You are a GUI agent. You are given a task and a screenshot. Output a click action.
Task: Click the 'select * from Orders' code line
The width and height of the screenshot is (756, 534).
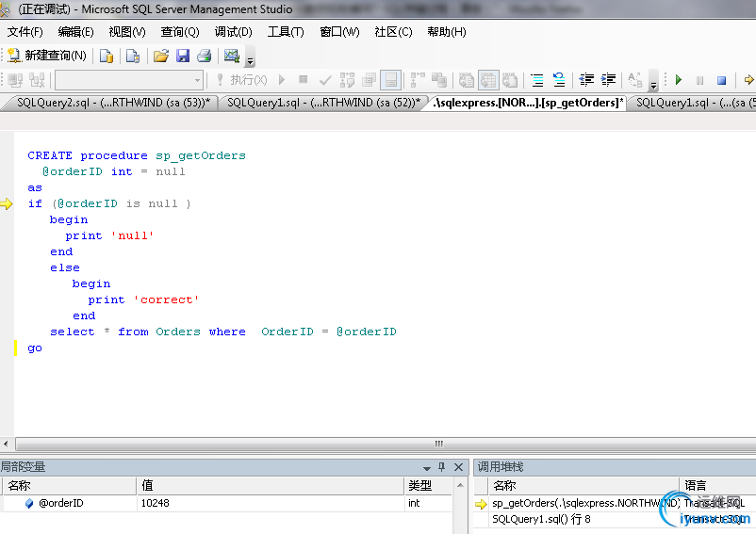[x=223, y=332]
